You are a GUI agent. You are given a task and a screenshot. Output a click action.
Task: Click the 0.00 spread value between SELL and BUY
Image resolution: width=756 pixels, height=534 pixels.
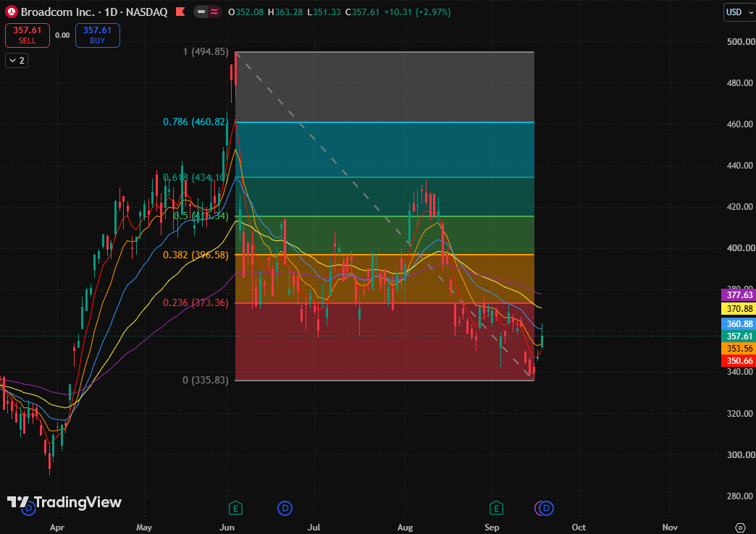coord(62,35)
